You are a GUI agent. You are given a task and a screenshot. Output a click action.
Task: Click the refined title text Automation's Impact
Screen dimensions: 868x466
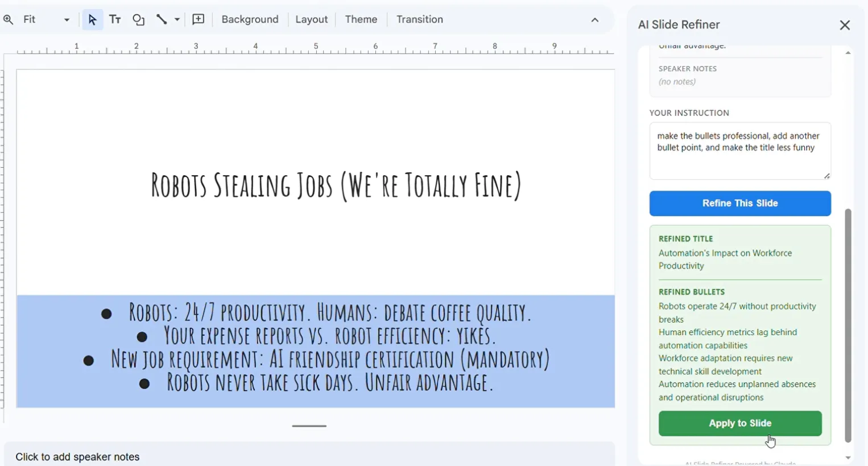point(725,259)
